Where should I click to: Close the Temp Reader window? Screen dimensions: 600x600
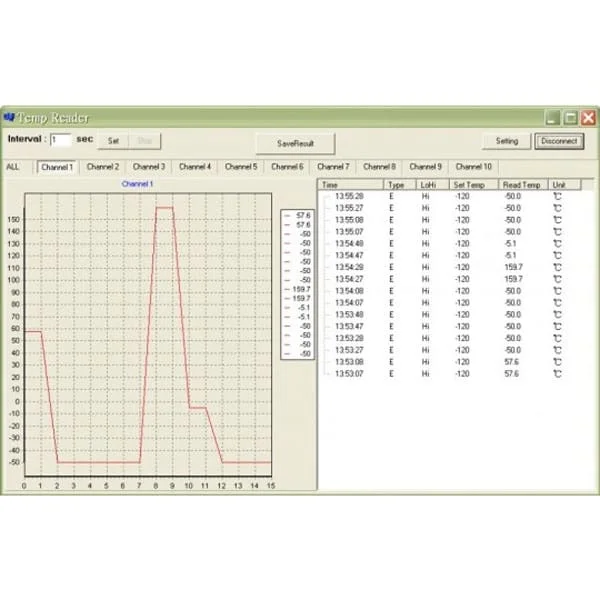[587, 117]
